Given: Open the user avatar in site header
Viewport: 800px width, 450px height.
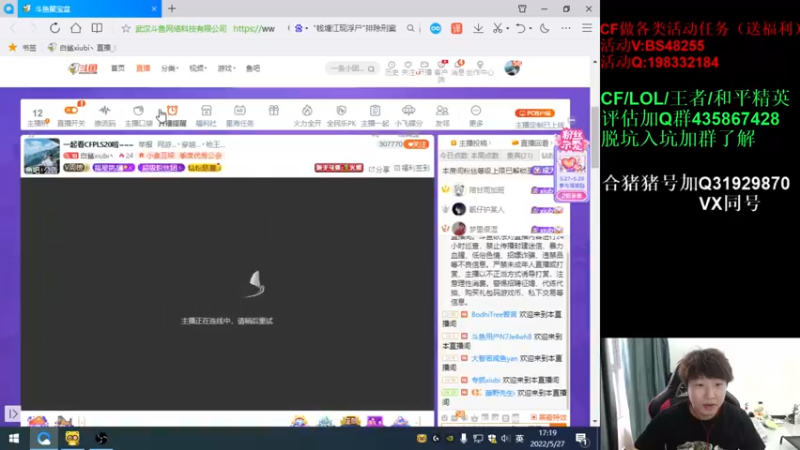Looking at the screenshot, I should pos(512,68).
